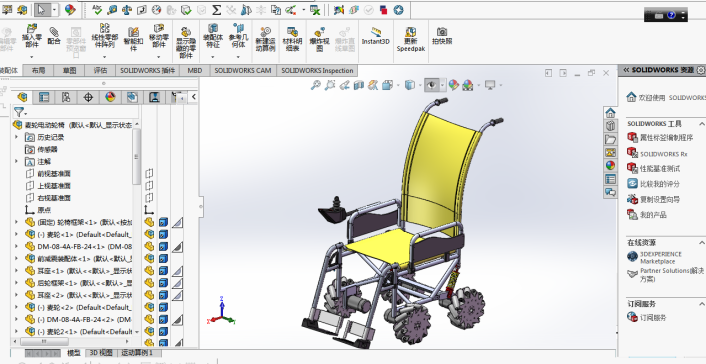Toggle hide/show items eye button
This screenshot has width=706, height=364.
[432, 85]
